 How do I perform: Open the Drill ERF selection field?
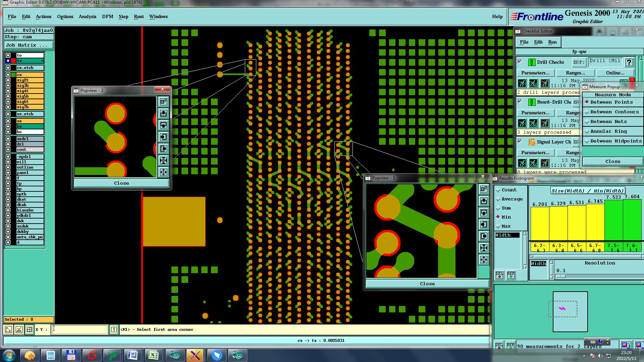click(x=605, y=62)
